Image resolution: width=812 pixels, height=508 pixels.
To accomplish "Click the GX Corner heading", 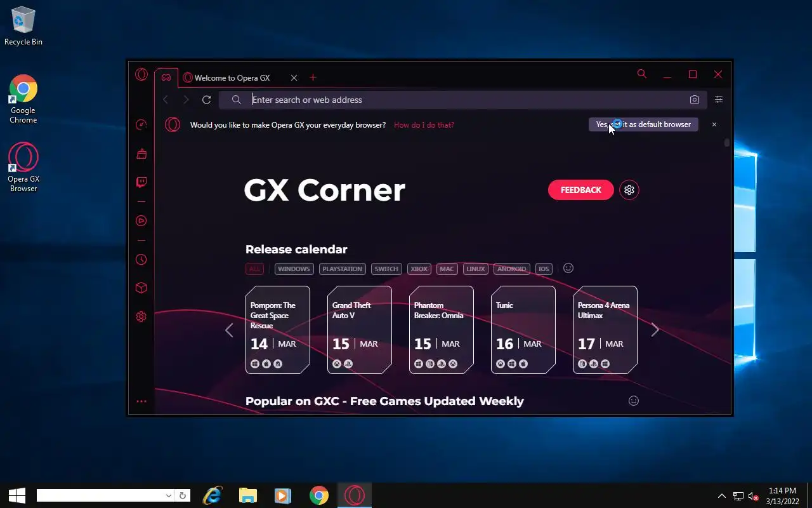I will pyautogui.click(x=324, y=190).
